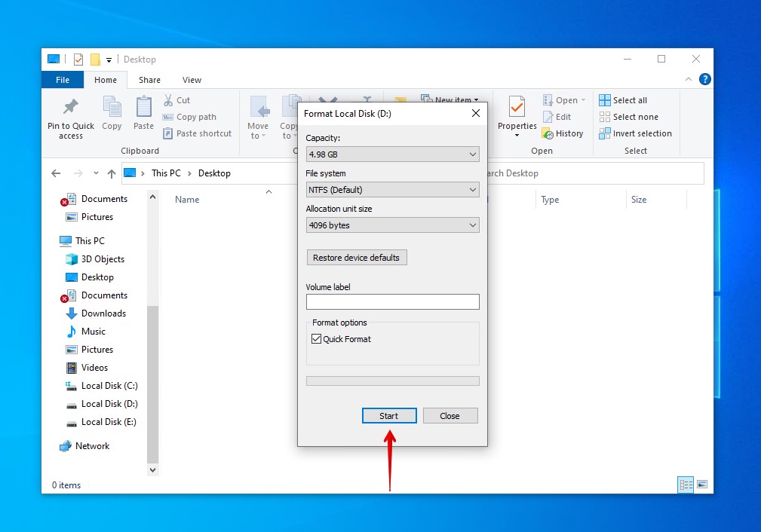Close Format dialog with X

tap(476, 113)
